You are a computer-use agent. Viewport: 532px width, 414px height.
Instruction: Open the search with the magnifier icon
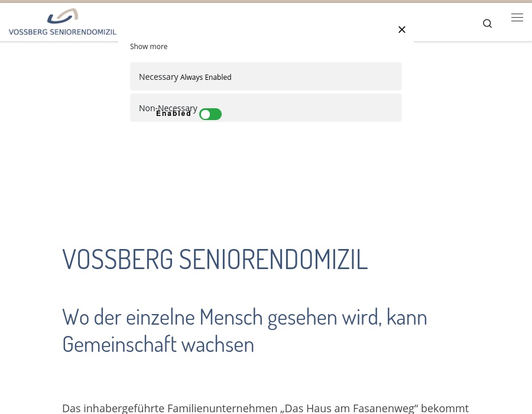click(x=487, y=23)
